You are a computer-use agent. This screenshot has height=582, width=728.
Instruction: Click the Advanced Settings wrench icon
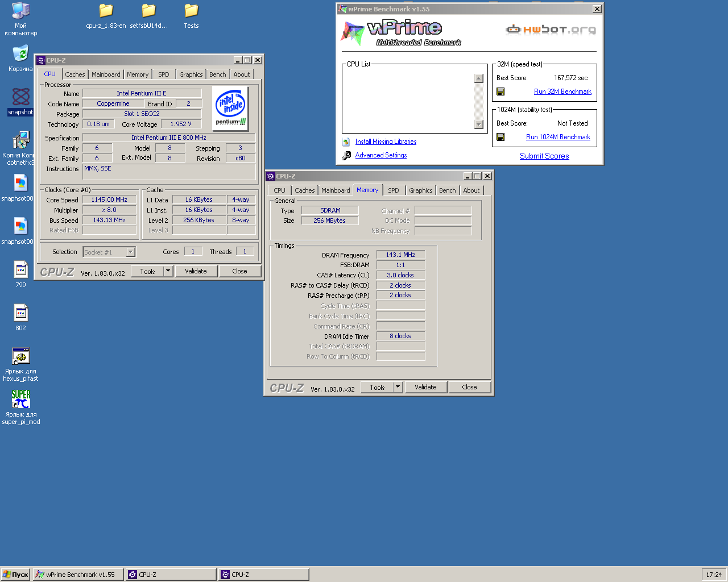pyautogui.click(x=346, y=155)
